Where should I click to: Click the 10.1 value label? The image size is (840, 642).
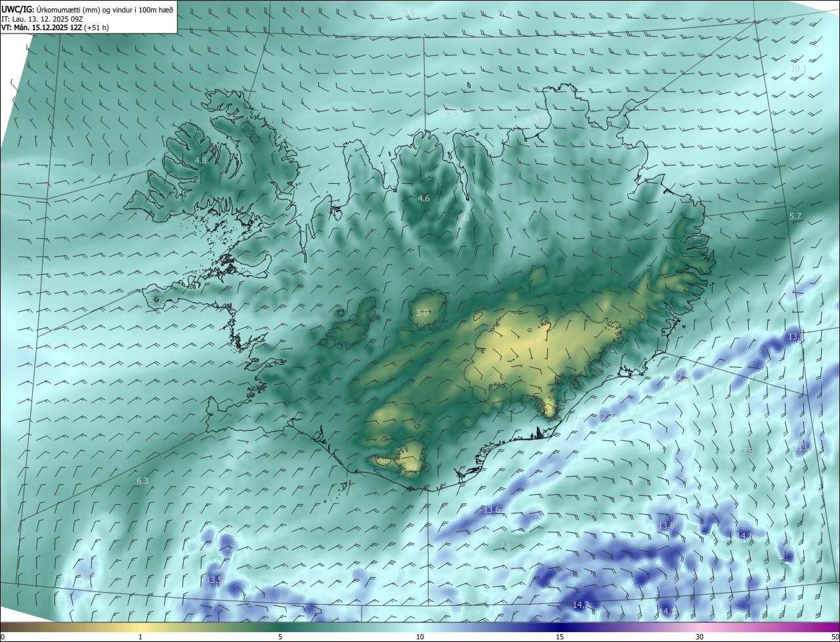(x=799, y=69)
